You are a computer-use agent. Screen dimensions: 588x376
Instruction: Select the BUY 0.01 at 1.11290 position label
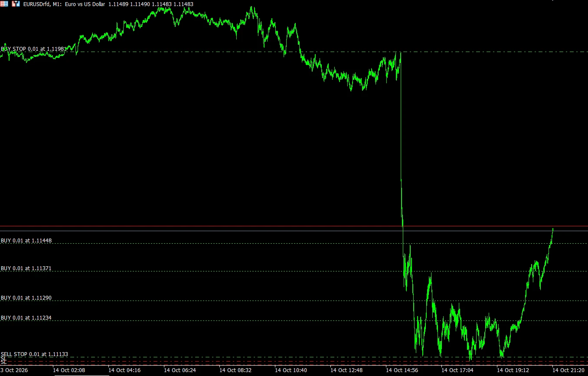26,298
